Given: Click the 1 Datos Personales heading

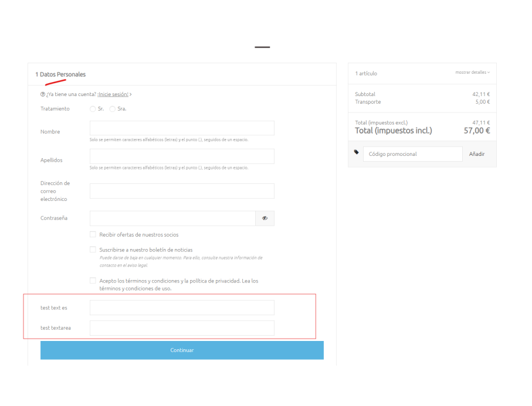Looking at the screenshot, I should 60,74.
